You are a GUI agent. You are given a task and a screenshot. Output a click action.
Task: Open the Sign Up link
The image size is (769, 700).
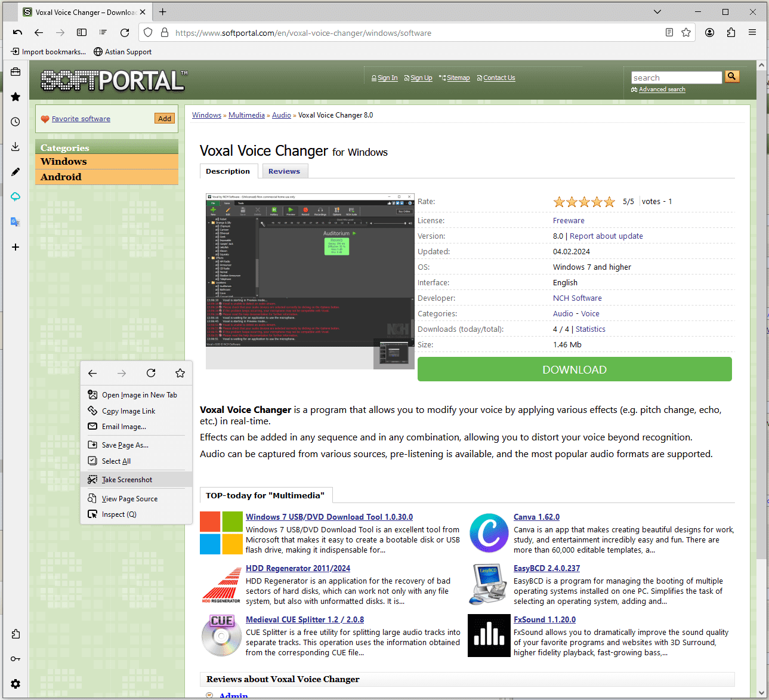click(421, 78)
